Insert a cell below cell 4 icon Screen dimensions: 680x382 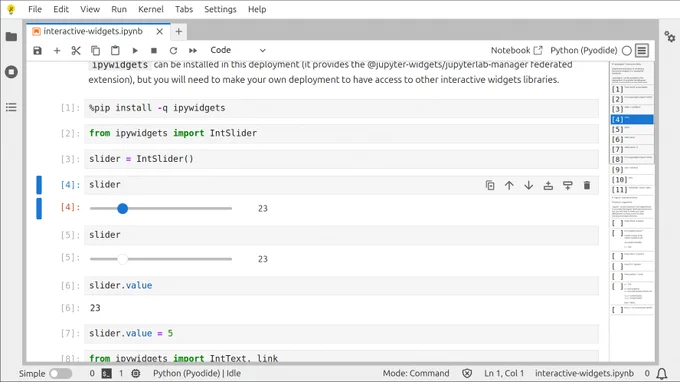[x=568, y=186]
